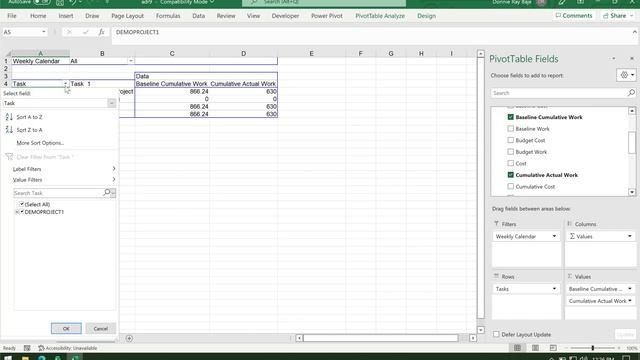Open Baseline Cumulative field dropdown in Values area
This screenshot has height=360, width=640.
coord(630,289)
